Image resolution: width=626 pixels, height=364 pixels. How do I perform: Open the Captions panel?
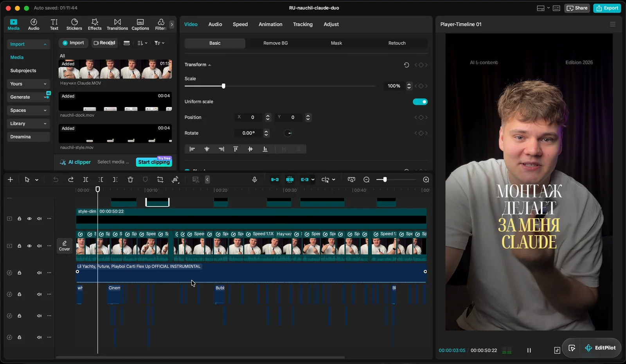(x=140, y=24)
